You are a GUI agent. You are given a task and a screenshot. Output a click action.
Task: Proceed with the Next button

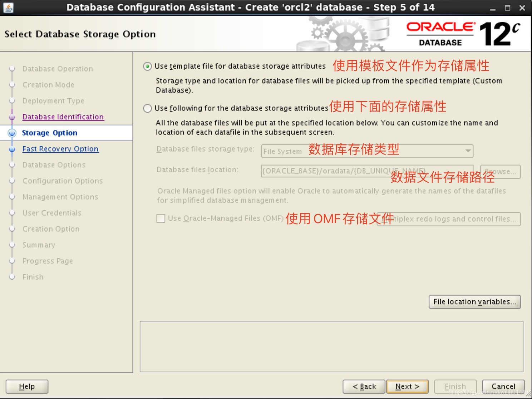pyautogui.click(x=407, y=386)
